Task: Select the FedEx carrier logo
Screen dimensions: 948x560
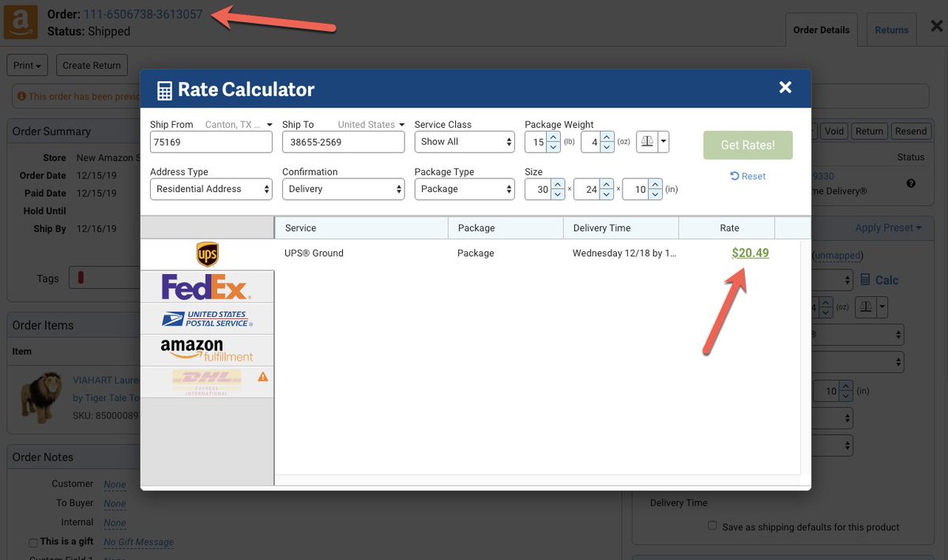Action: point(207,287)
